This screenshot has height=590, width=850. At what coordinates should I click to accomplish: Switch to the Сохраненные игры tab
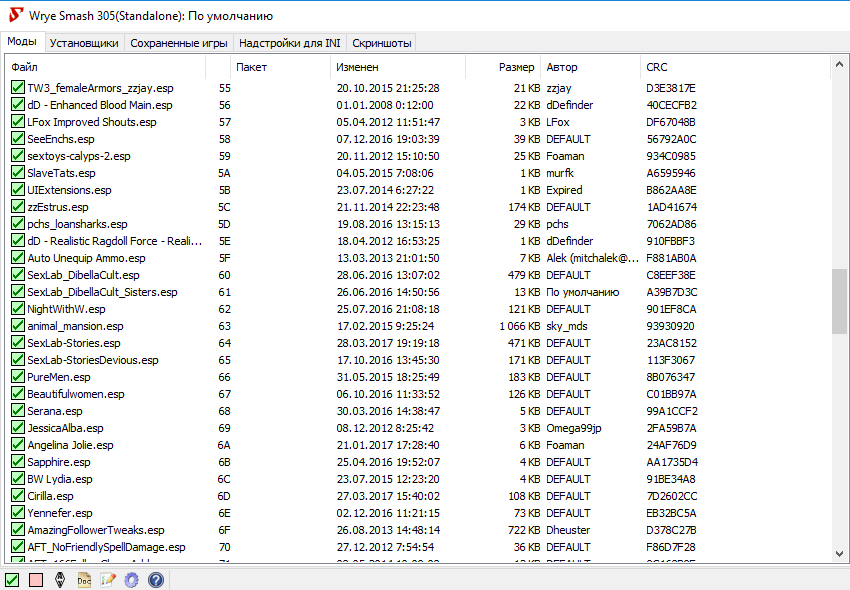pos(180,43)
